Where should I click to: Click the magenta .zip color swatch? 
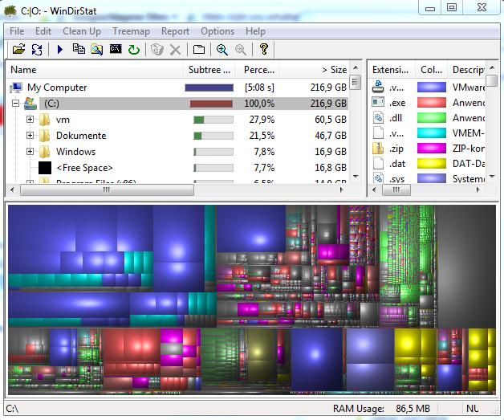click(x=431, y=149)
